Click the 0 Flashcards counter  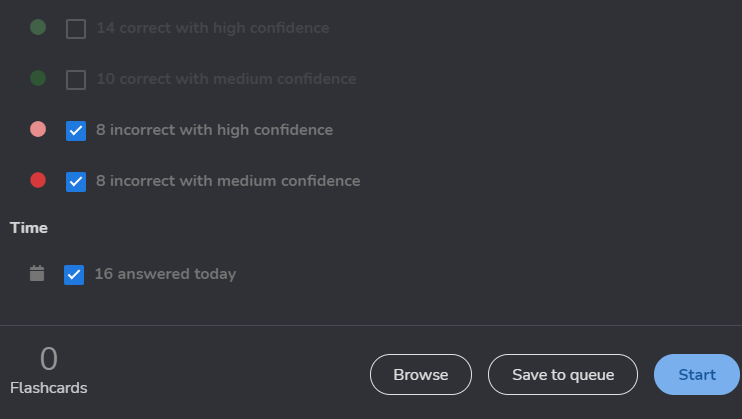[48, 370]
